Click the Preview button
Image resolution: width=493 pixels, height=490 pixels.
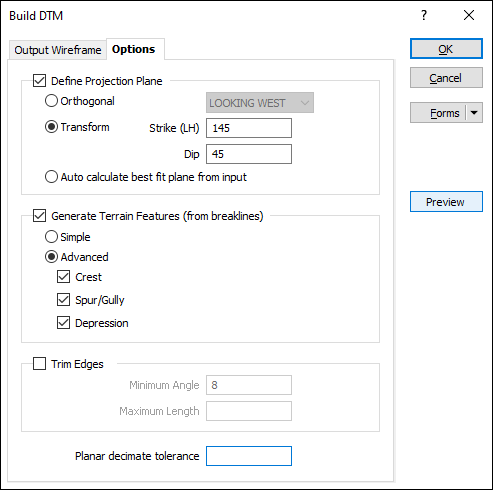click(x=446, y=202)
